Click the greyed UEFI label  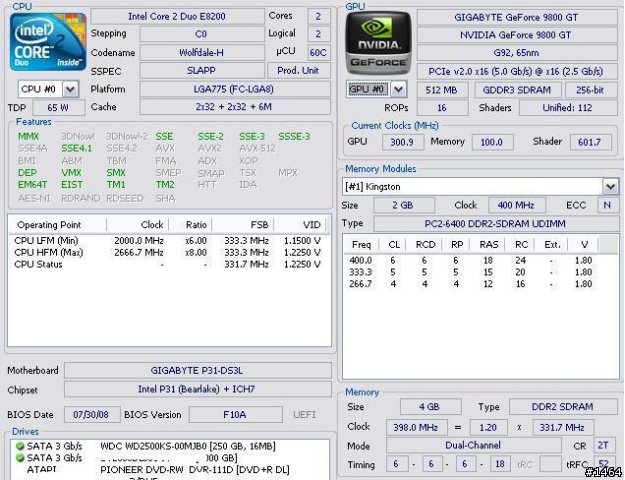305,415
